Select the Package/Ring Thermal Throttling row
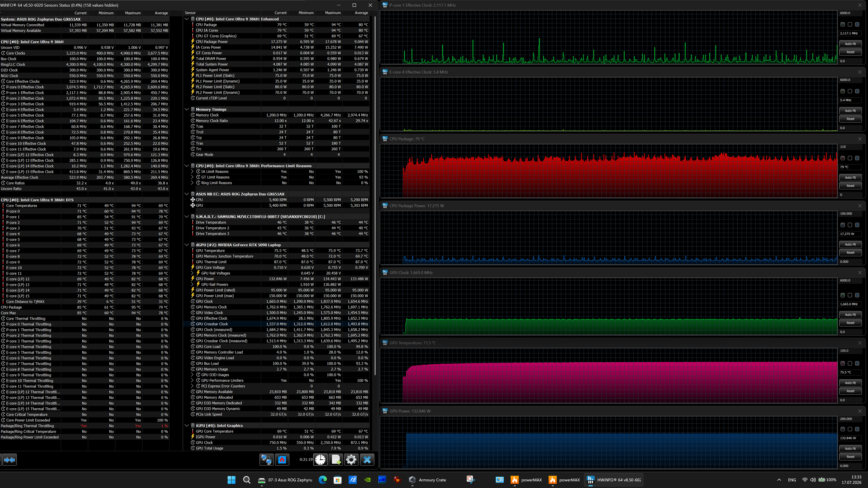Image resolution: width=868 pixels, height=488 pixels. pos(84,426)
